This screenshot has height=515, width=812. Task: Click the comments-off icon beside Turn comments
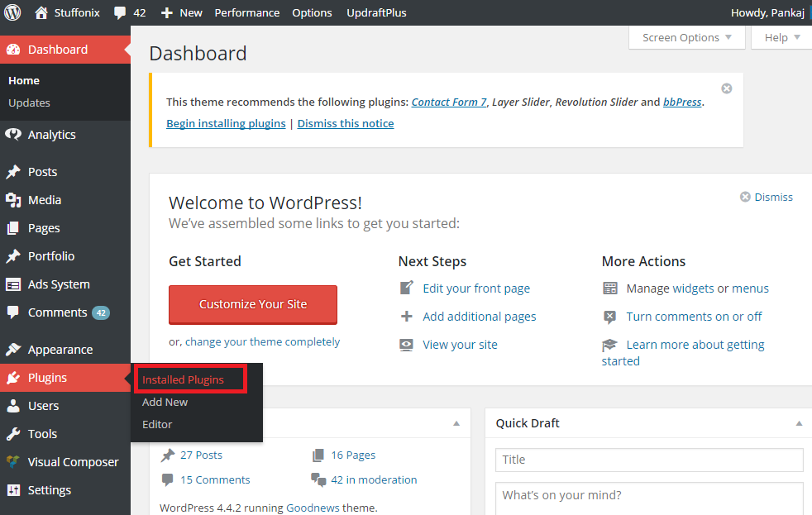(x=610, y=317)
